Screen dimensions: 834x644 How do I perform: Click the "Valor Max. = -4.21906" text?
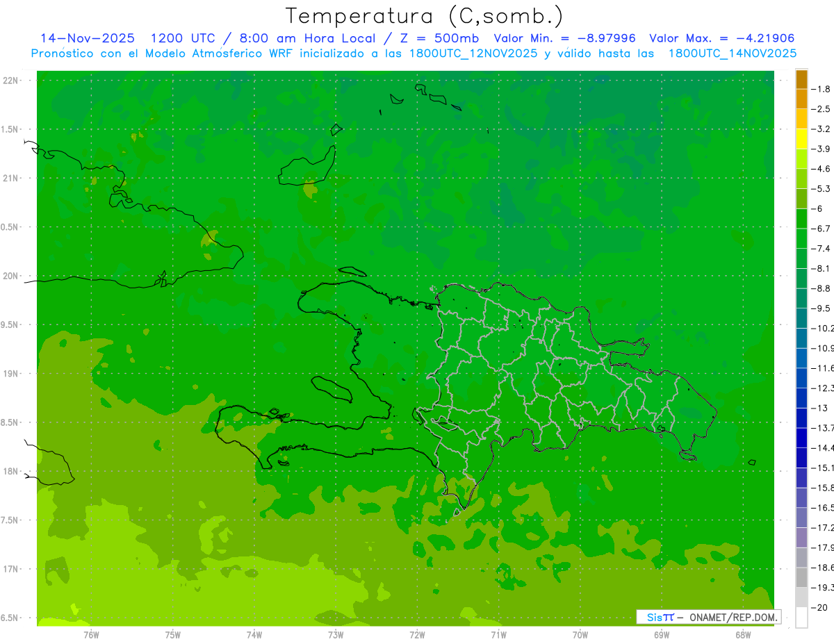click(x=721, y=38)
